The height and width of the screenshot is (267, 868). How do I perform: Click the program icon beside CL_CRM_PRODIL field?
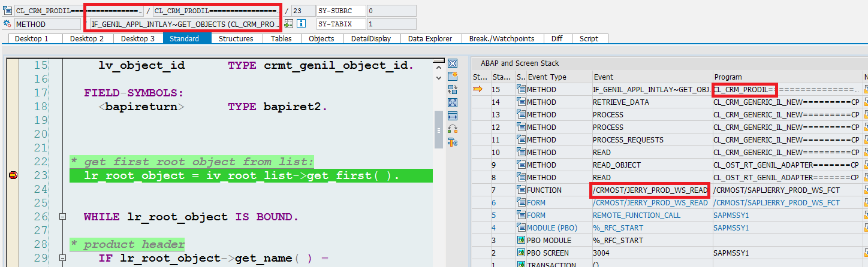[x=8, y=11]
